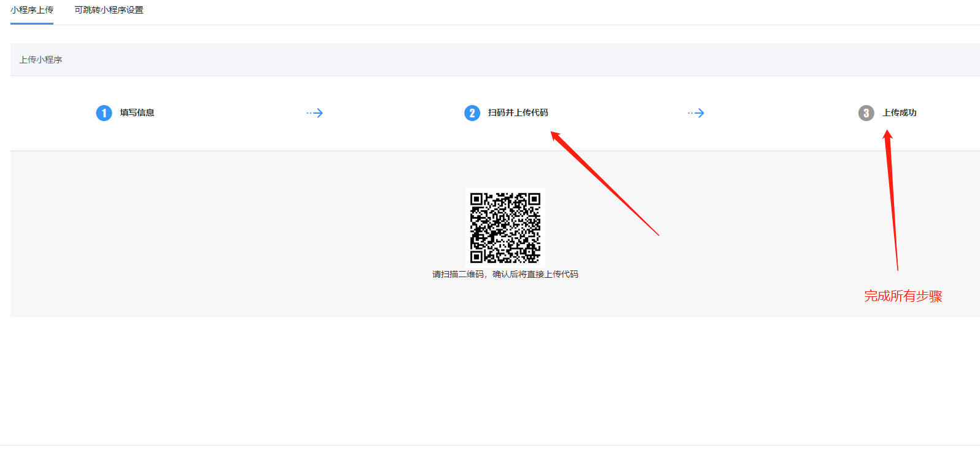This screenshot has height=456, width=980.
Task: Click arrow icon between step 2 and 3
Action: pyautogui.click(x=696, y=113)
